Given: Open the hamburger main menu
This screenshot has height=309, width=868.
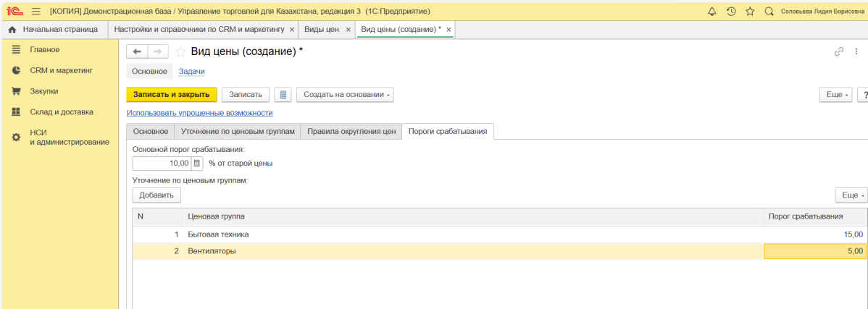Looking at the screenshot, I should click(x=36, y=12).
